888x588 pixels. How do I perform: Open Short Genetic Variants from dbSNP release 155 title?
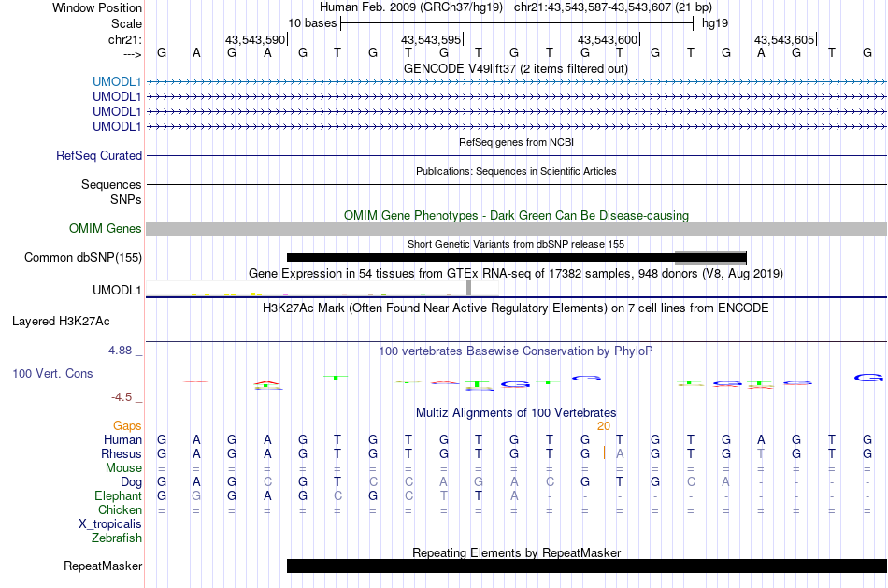[516, 244]
